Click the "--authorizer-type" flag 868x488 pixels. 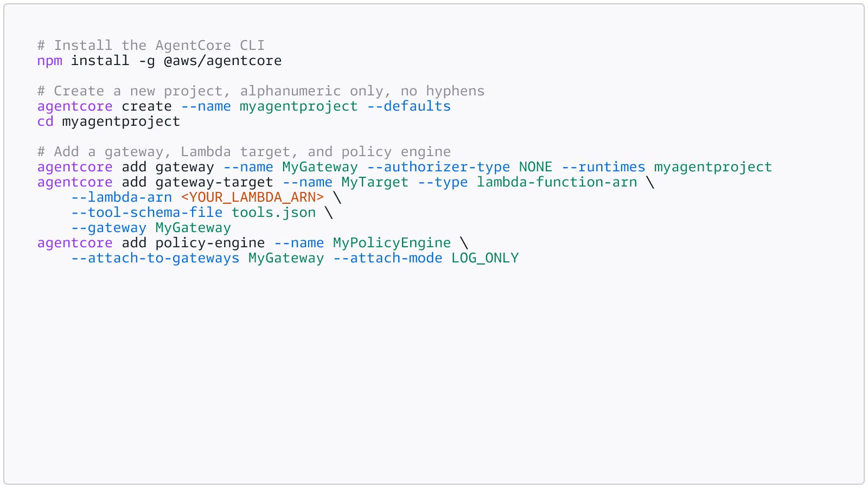(438, 167)
